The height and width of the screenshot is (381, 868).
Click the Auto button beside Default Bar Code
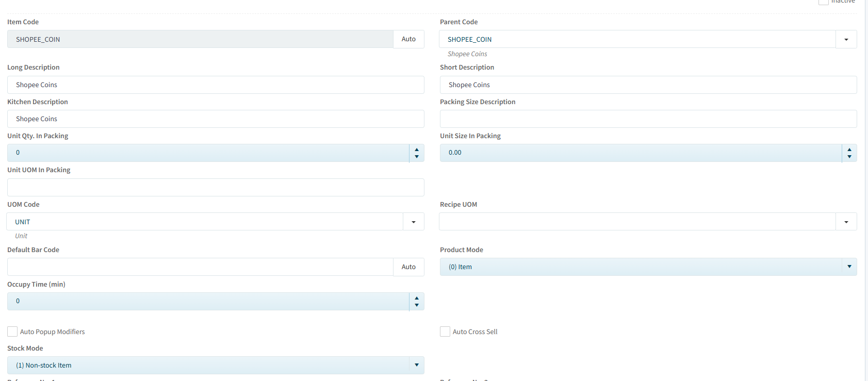[x=408, y=267]
